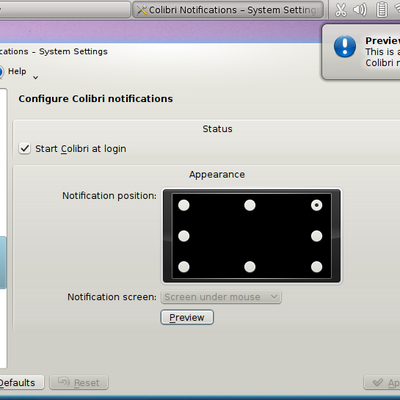Click the Appearance section title

tap(217, 174)
